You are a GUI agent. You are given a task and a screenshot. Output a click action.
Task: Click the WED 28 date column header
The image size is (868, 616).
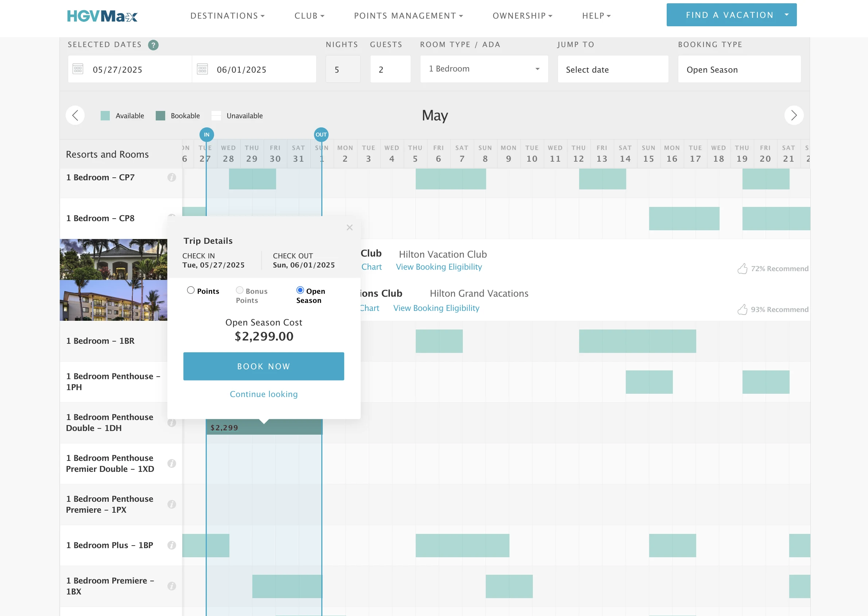pos(229,154)
